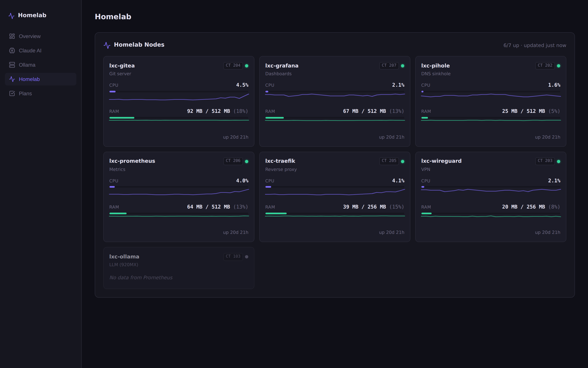Viewport: 588px width, 368px height.
Task: Click '20 MB / 256 MB' RAM reading
Action: click(524, 207)
